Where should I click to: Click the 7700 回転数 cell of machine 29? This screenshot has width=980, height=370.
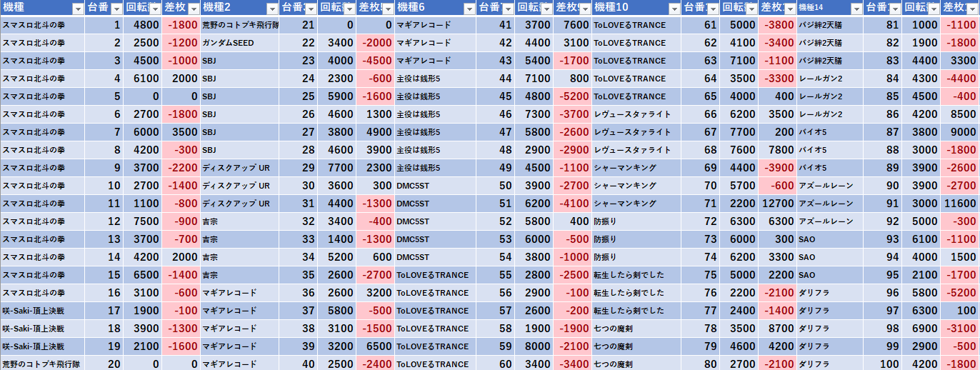336,168
